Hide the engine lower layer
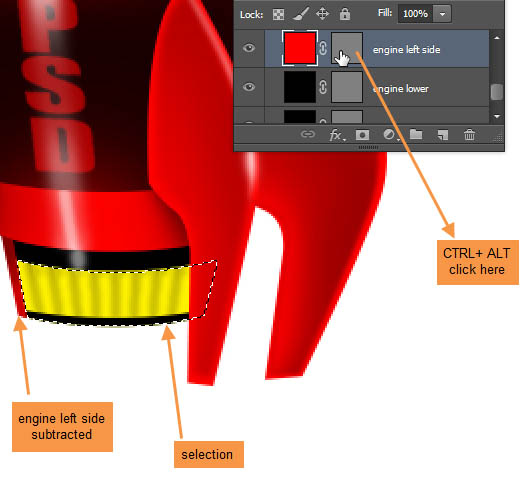The width and height of the screenshot is (527, 479). click(249, 87)
